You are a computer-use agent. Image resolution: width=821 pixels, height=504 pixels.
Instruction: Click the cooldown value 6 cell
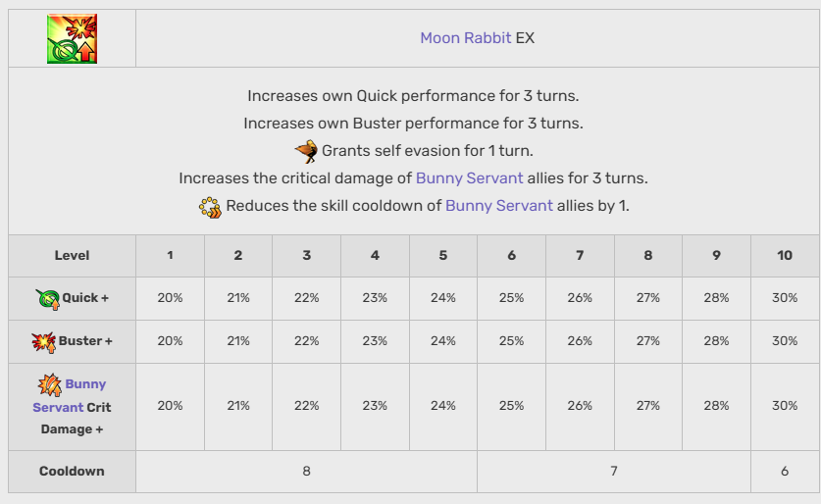[785, 472]
